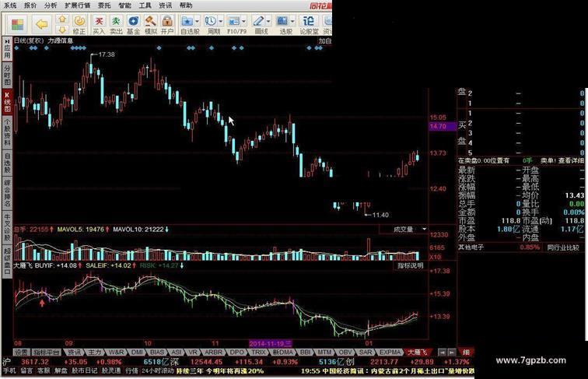
Task: Click the indicator tabs right arrow
Action: (451, 352)
